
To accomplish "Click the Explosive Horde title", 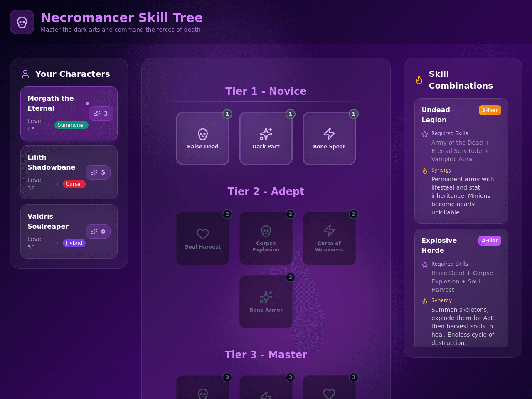I will tap(439, 245).
